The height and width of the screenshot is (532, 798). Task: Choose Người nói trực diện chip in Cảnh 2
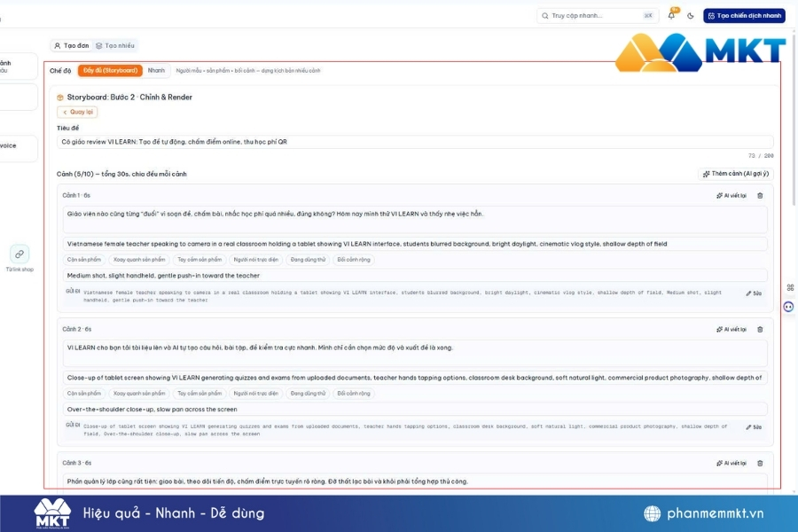point(256,394)
